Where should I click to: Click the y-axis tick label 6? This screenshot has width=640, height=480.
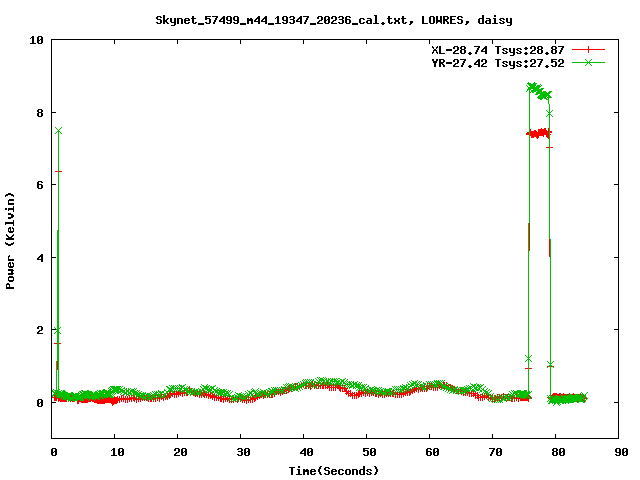pyautogui.click(x=40, y=185)
